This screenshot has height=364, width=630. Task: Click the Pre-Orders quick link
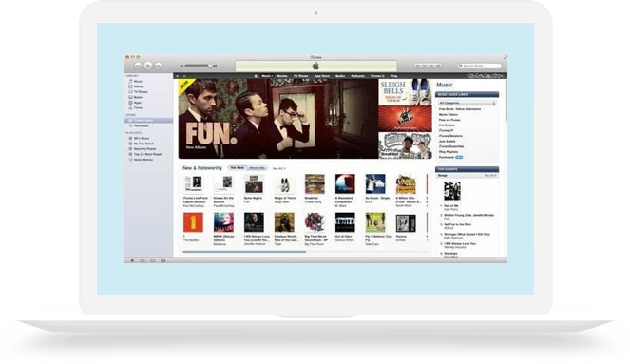pyautogui.click(x=447, y=125)
